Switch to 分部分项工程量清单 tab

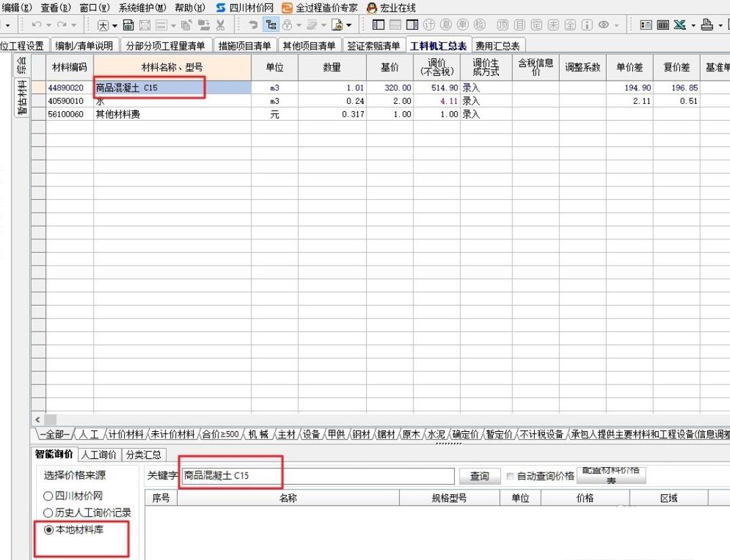pyautogui.click(x=165, y=45)
